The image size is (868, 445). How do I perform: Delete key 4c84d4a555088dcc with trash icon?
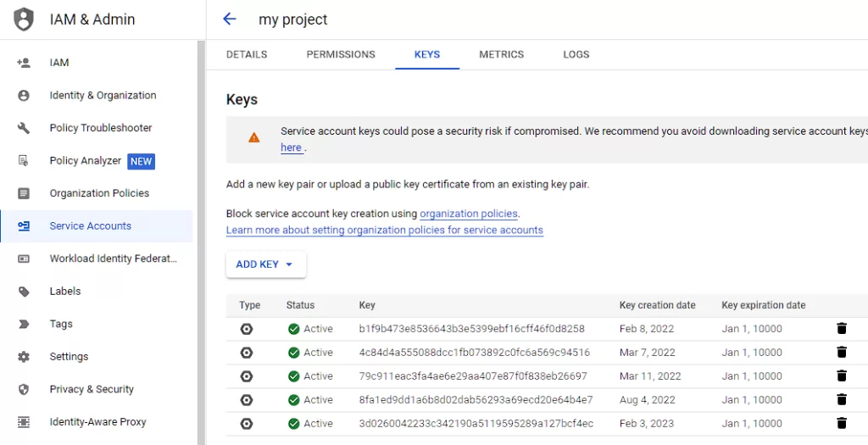click(842, 352)
